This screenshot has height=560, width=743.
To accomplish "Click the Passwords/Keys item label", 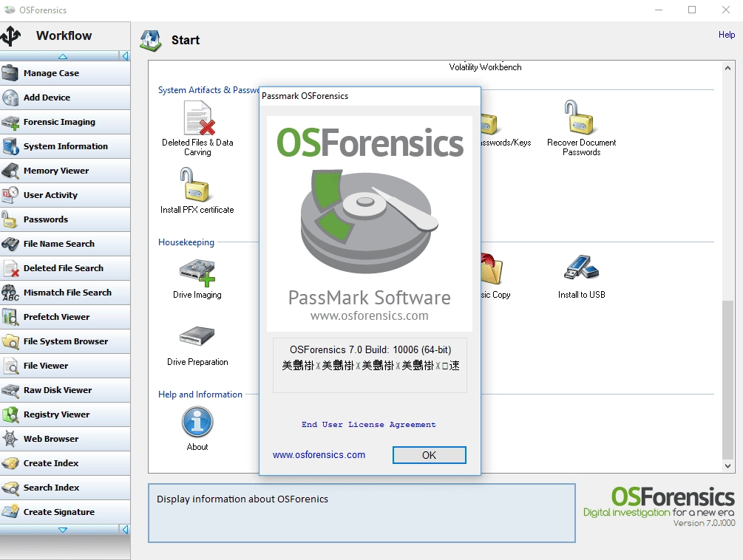I will [506, 143].
